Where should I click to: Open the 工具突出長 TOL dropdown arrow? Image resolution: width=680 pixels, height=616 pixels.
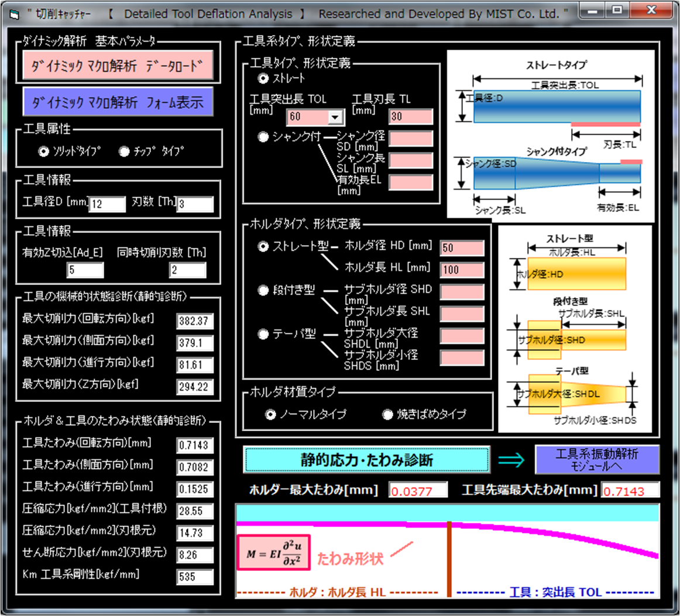point(335,117)
